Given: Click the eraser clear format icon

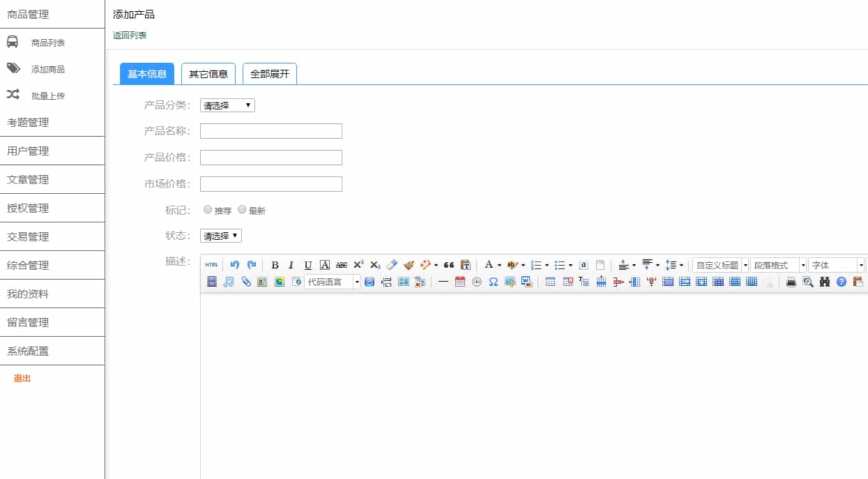Looking at the screenshot, I should pyautogui.click(x=392, y=265).
